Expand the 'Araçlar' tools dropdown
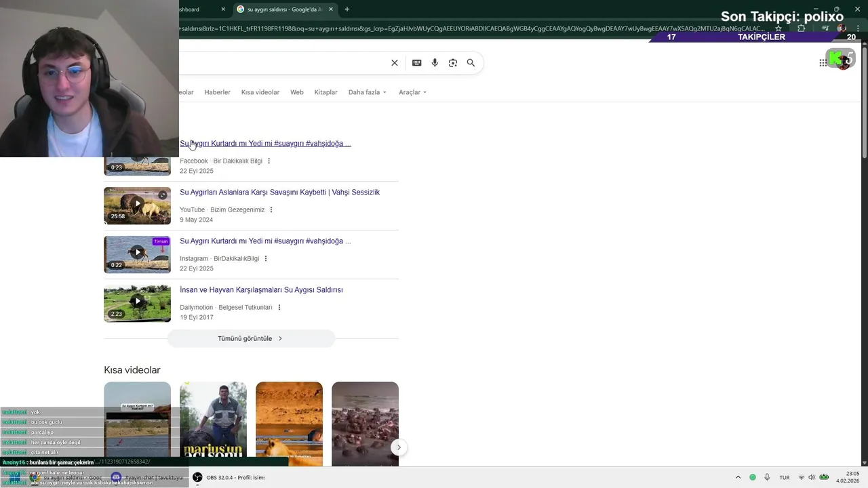The width and height of the screenshot is (868, 488). [412, 92]
